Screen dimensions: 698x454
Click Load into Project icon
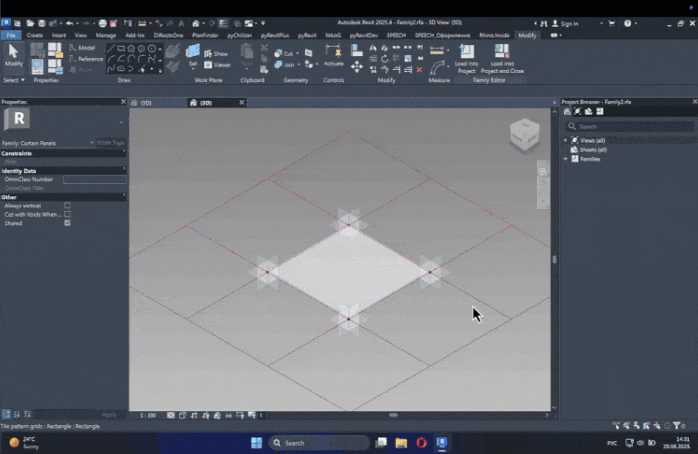click(x=467, y=52)
